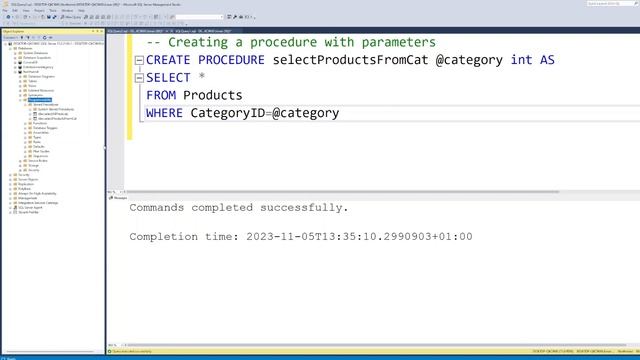Select the Northwind database icon

20,72
